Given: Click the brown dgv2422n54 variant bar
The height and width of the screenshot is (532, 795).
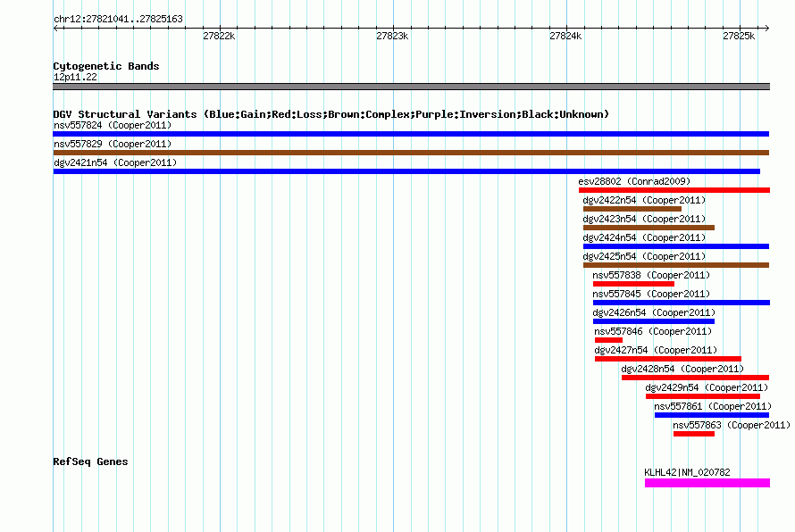Looking at the screenshot, I should click(632, 209).
